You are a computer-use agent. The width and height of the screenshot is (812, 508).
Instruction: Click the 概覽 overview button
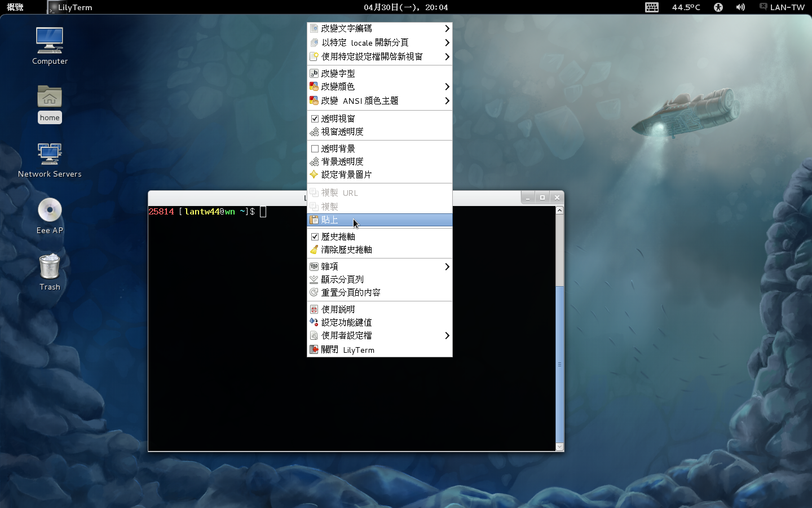pyautogui.click(x=15, y=7)
